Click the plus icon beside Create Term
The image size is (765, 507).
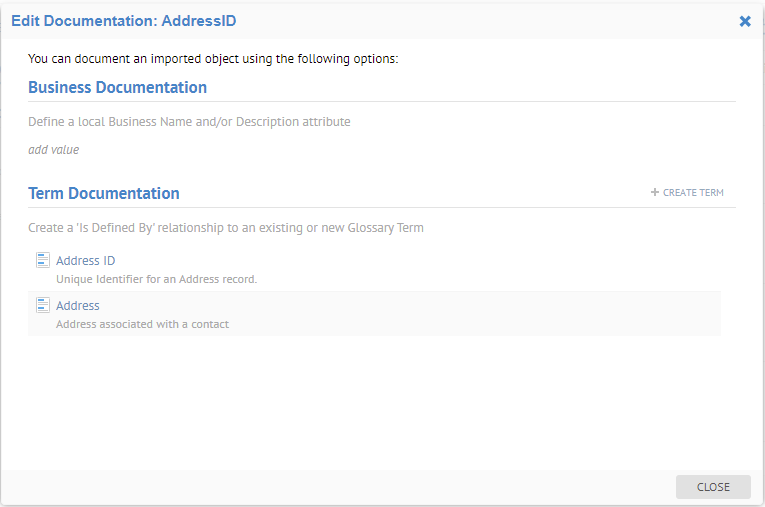[655, 192]
